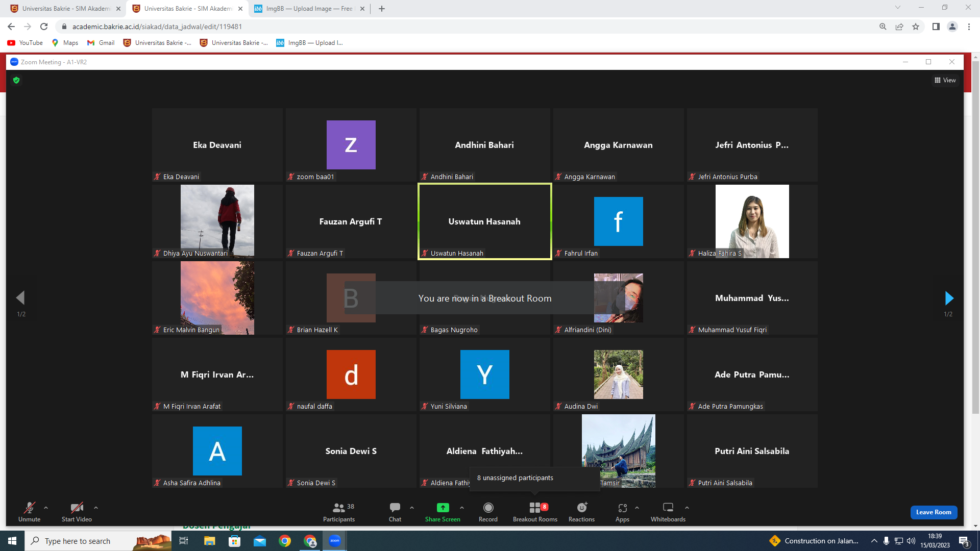Open the Participants panel
This screenshot has height=551, width=980.
339,512
